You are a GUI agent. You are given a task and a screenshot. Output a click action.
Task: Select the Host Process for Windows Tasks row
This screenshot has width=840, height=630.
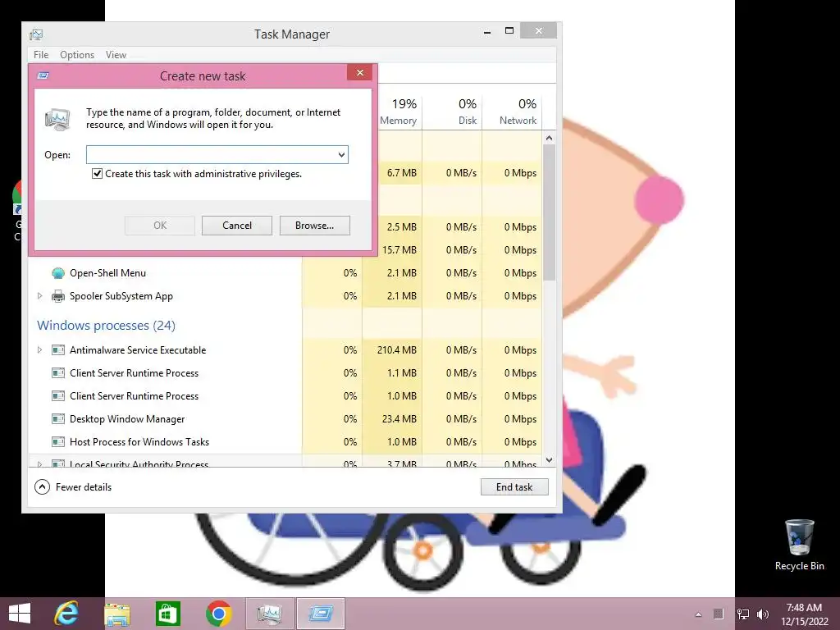point(285,442)
